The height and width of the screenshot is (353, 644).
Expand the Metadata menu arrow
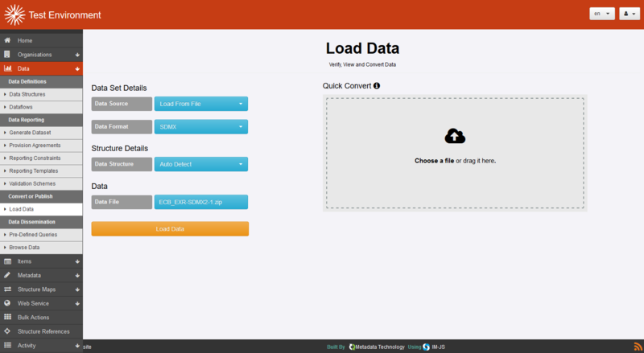pyautogui.click(x=77, y=276)
